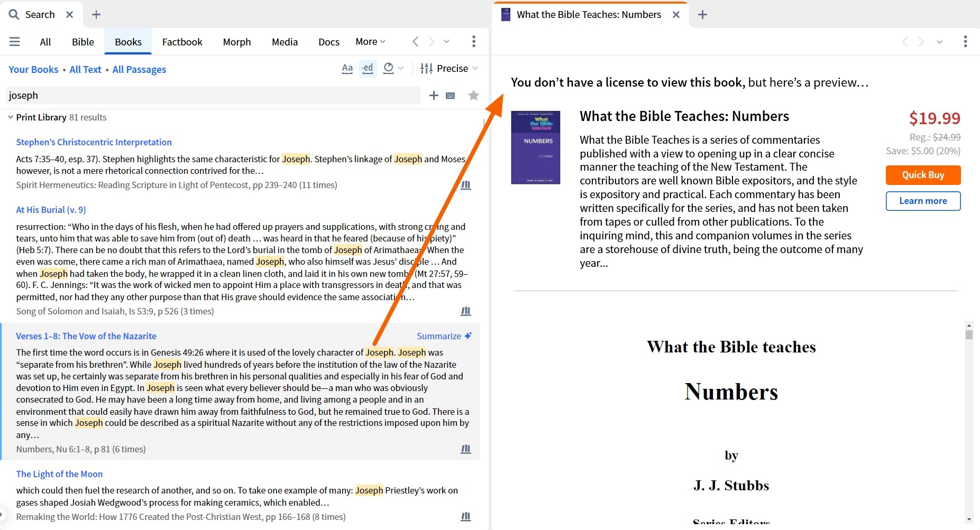Close the What the Bible Teaches: Numbers tab

pyautogui.click(x=676, y=15)
